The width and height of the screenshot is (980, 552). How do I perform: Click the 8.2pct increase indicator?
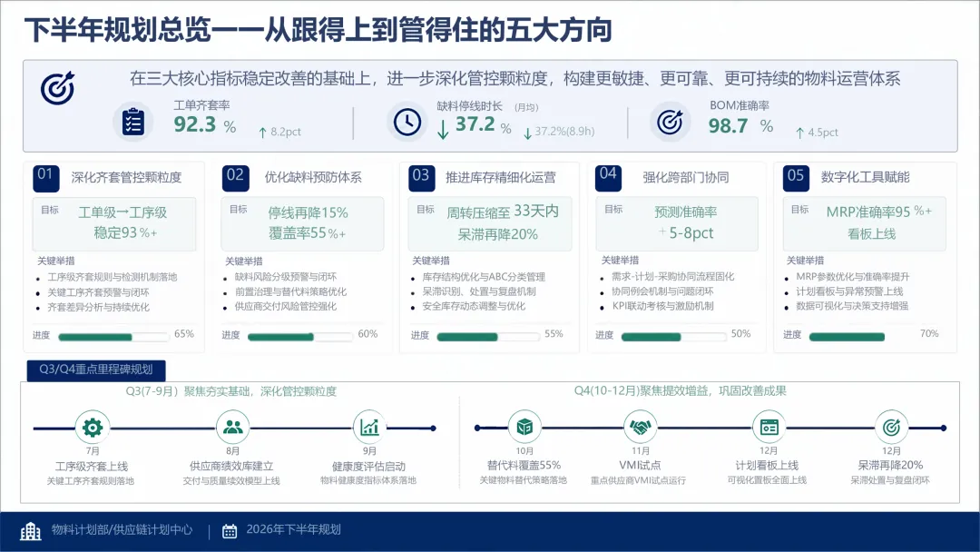tap(279, 132)
